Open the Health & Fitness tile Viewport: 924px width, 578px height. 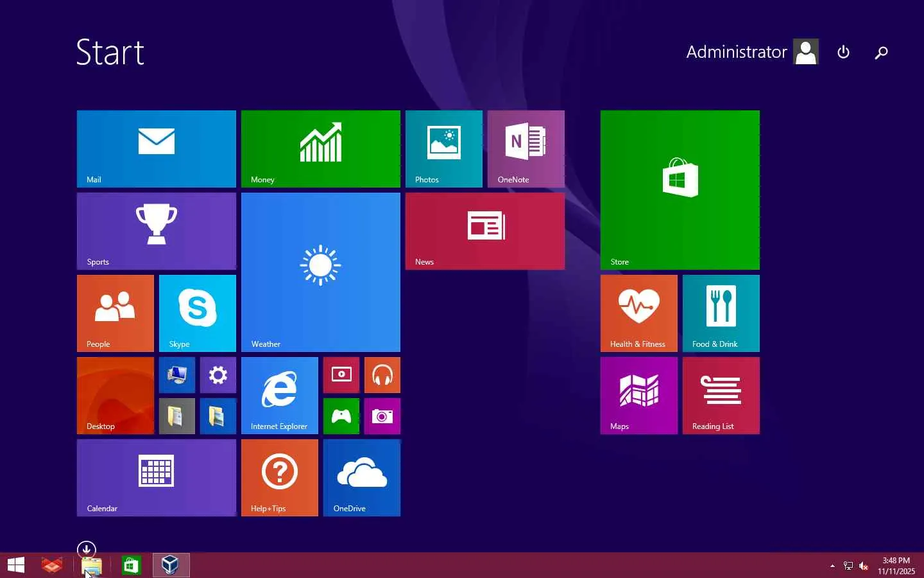639,313
